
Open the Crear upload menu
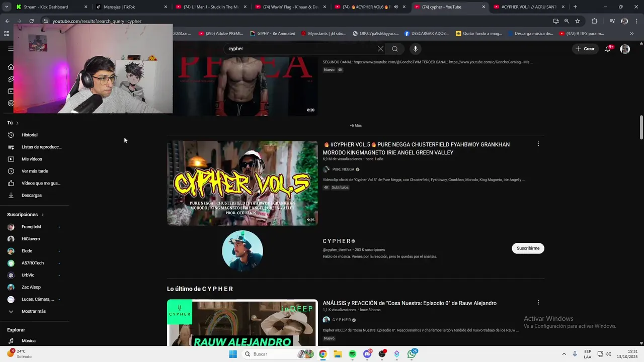click(585, 49)
